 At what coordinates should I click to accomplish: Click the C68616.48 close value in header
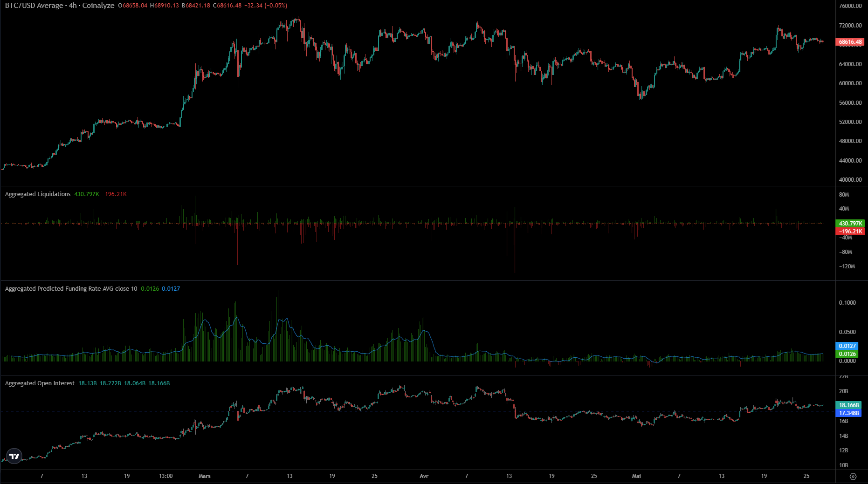[227, 6]
